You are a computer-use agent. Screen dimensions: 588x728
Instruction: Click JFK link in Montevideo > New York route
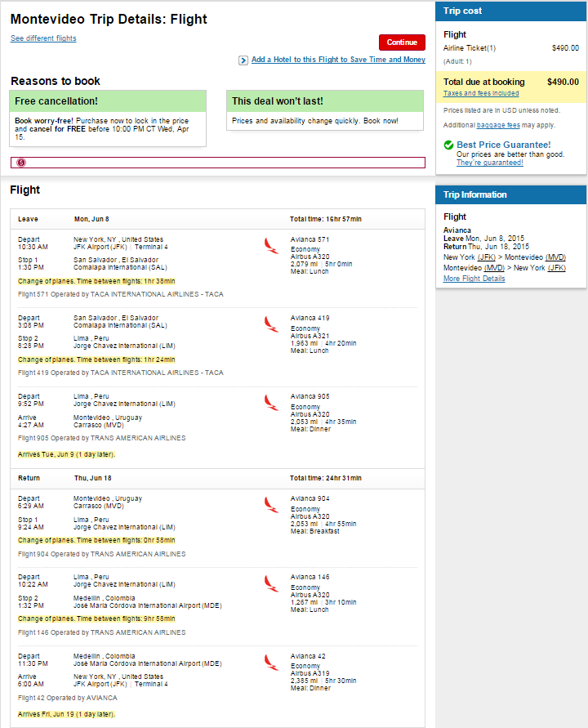coord(556,268)
